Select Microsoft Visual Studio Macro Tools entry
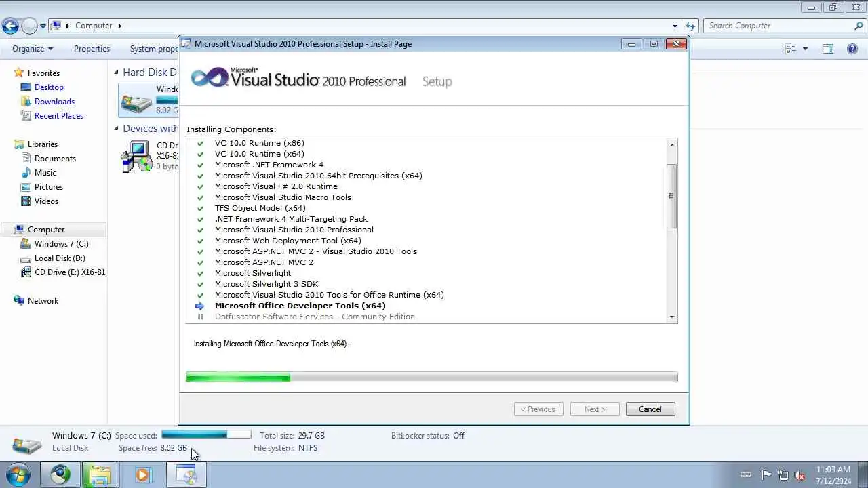868x488 pixels. tap(283, 197)
